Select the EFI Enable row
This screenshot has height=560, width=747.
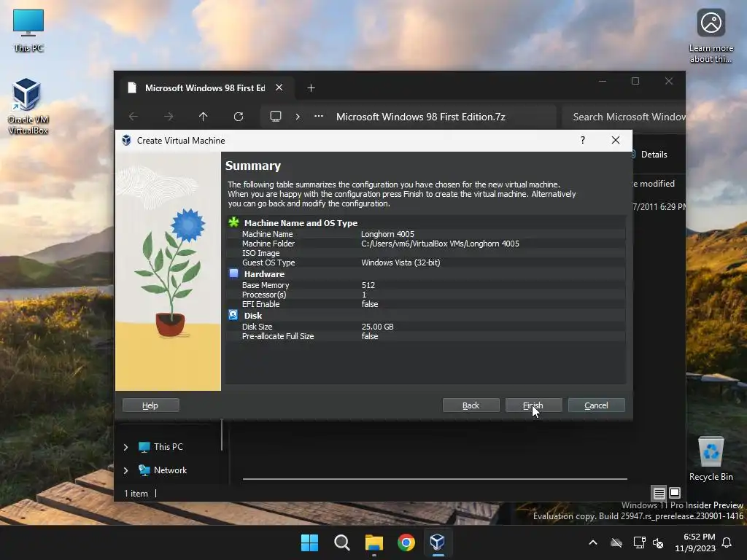tap(425, 304)
